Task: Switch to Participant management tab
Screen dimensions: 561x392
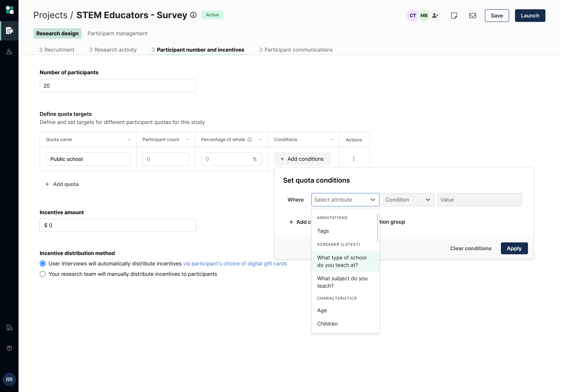Action: coord(118,33)
